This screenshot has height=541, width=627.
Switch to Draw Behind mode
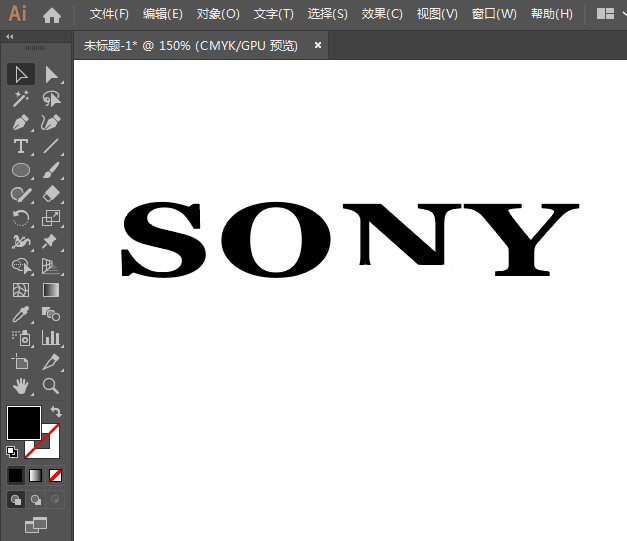[x=36, y=499]
